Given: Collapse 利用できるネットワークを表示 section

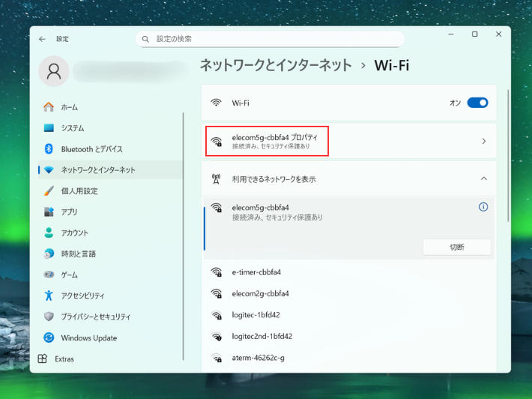Looking at the screenshot, I should (x=484, y=179).
